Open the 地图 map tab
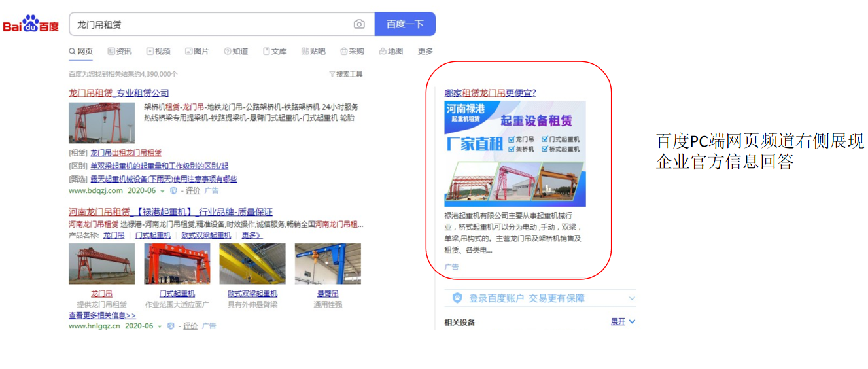This screenshot has width=868, height=369. pos(391,51)
